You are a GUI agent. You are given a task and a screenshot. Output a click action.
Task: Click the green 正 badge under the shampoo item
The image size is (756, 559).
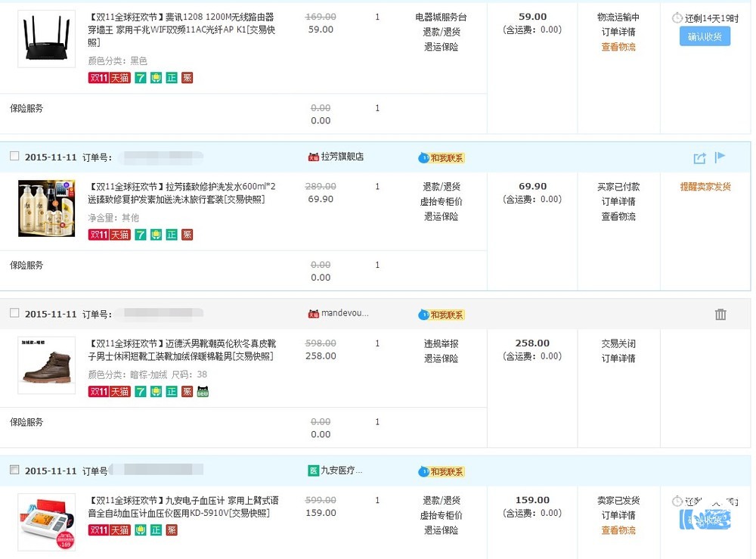[172, 234]
